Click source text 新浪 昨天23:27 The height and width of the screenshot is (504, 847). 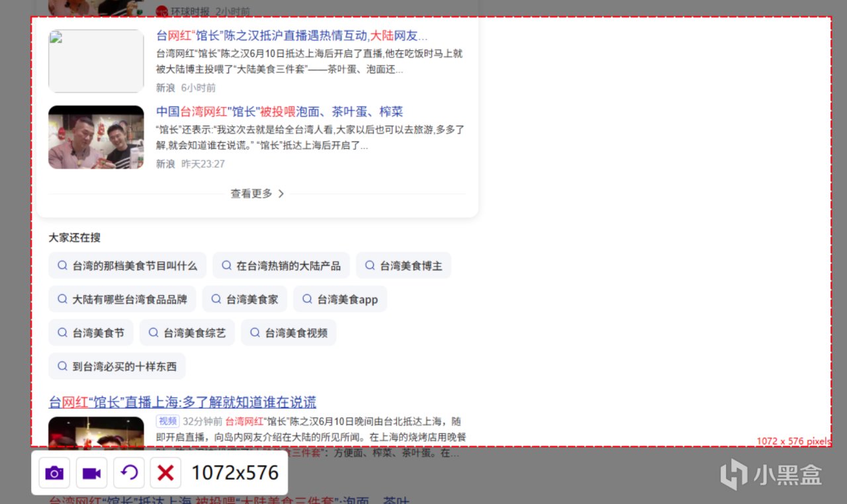(x=191, y=164)
